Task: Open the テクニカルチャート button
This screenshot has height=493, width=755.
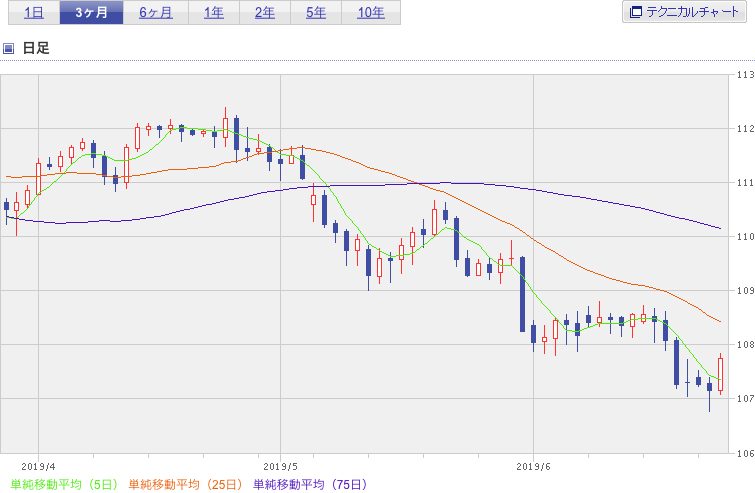Action: (x=684, y=12)
